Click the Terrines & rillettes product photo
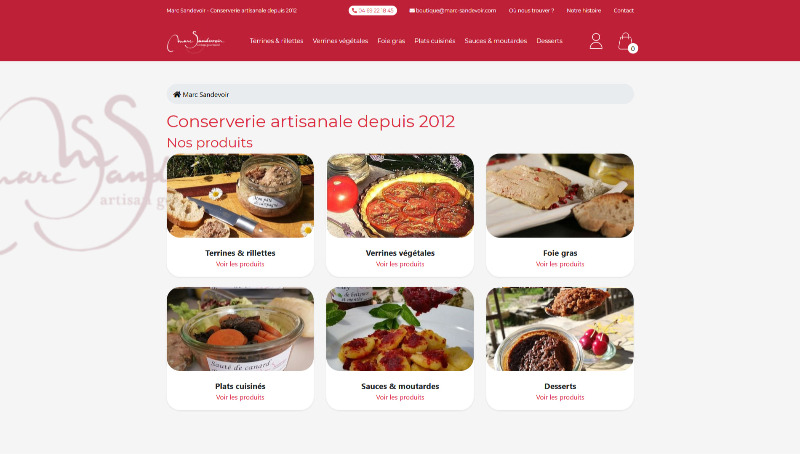The image size is (800, 454). [240, 196]
